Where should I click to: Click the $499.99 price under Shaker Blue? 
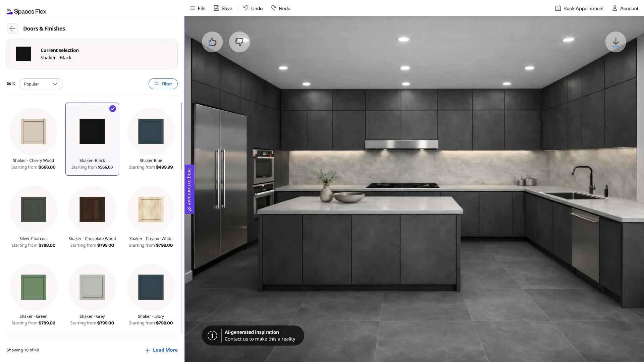164,167
